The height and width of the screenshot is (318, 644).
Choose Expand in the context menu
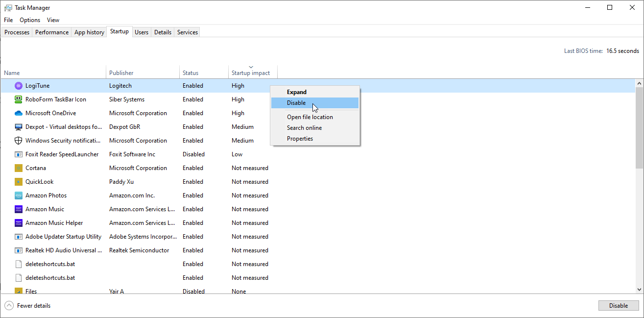pyautogui.click(x=297, y=92)
